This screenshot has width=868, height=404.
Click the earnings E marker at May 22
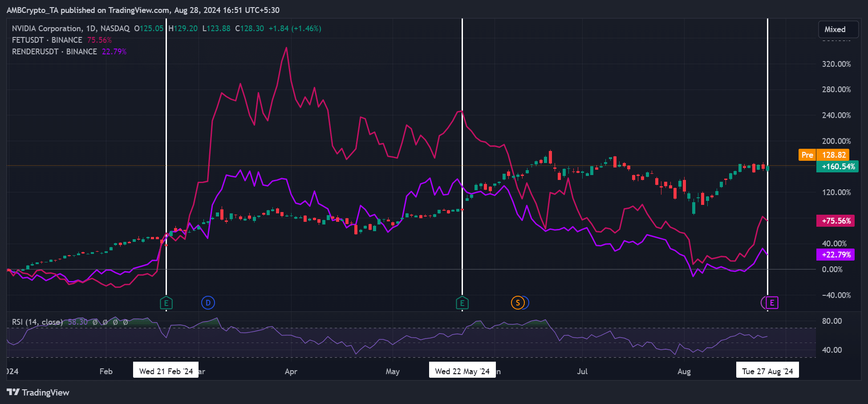coord(462,303)
